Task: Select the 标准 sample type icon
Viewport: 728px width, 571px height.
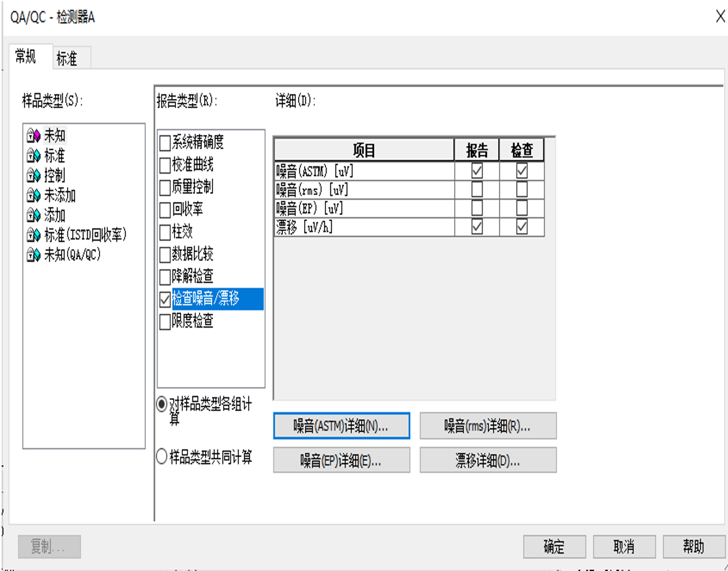Action: pos(34,155)
